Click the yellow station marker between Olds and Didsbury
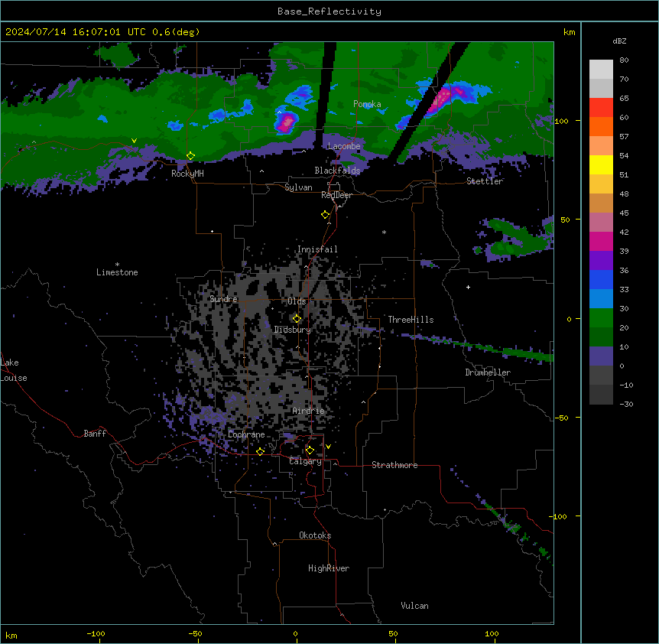The width and height of the screenshot is (659, 644). point(297,319)
